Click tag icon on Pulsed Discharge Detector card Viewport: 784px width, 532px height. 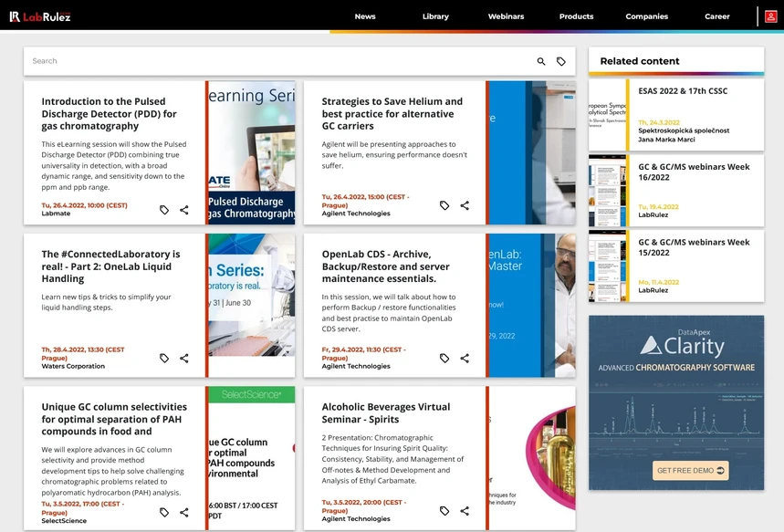[x=164, y=210]
